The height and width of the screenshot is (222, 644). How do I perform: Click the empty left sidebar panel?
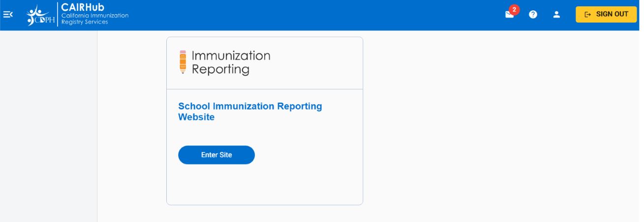click(48, 123)
